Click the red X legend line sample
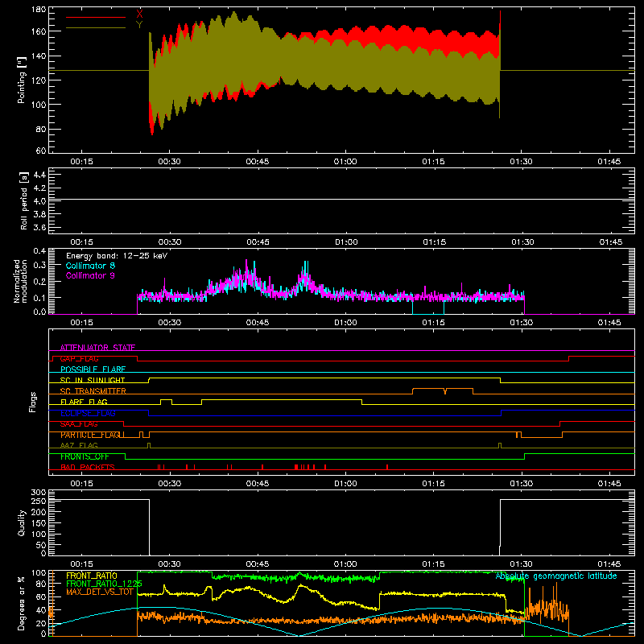The height and width of the screenshot is (644, 644). click(x=96, y=17)
